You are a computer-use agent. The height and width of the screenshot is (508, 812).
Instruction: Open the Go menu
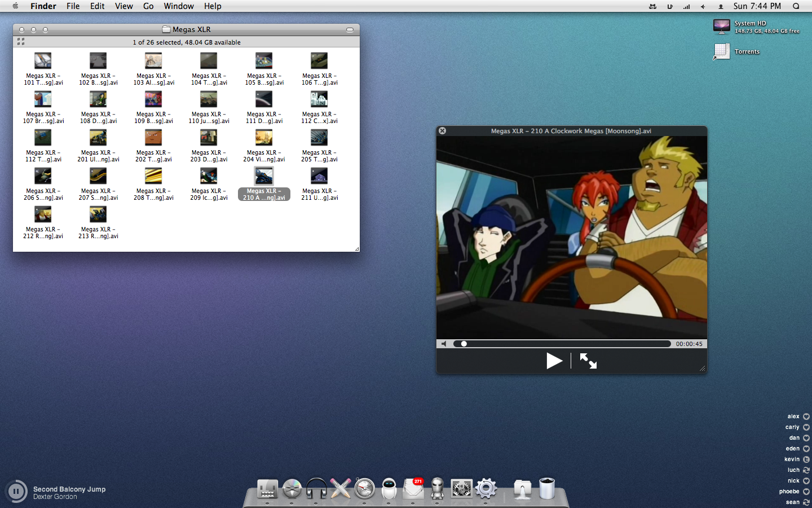(148, 6)
